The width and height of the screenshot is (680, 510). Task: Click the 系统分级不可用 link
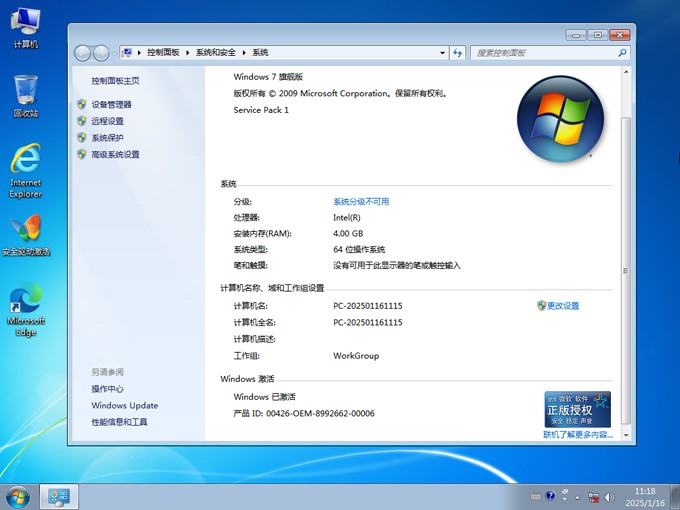click(x=361, y=202)
